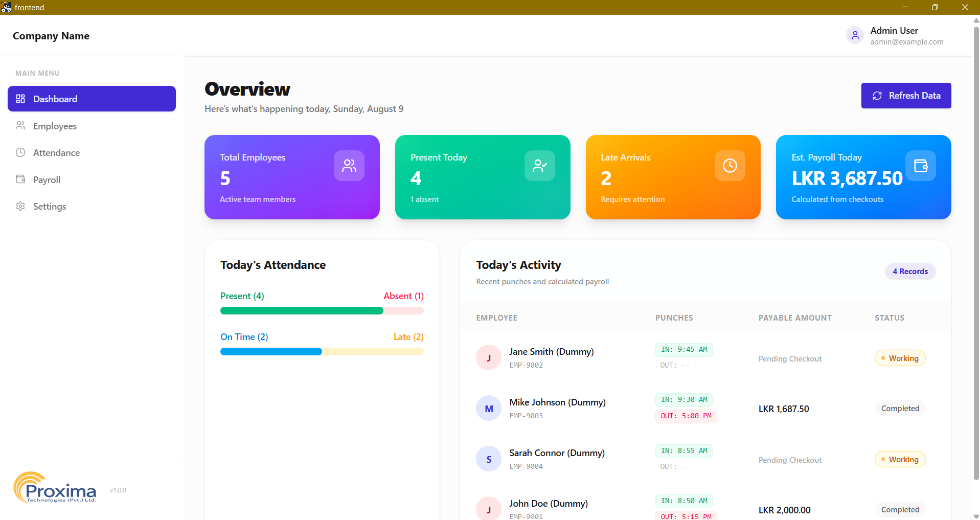980x520 pixels.
Task: Click 'LKR 2,000.00' payable amount
Action: [785, 510]
